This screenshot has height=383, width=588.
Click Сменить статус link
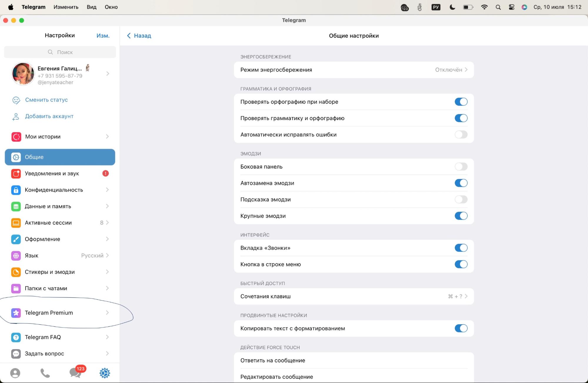[46, 100]
